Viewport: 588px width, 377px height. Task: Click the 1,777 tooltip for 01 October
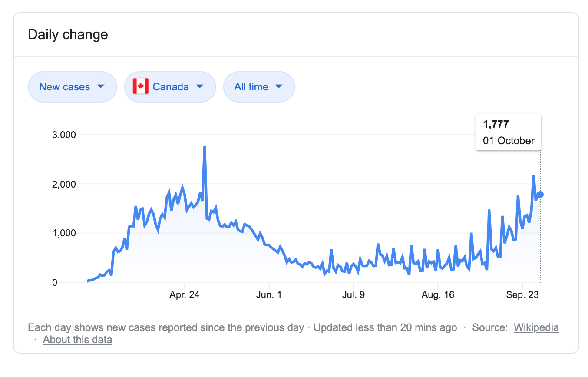click(x=509, y=132)
